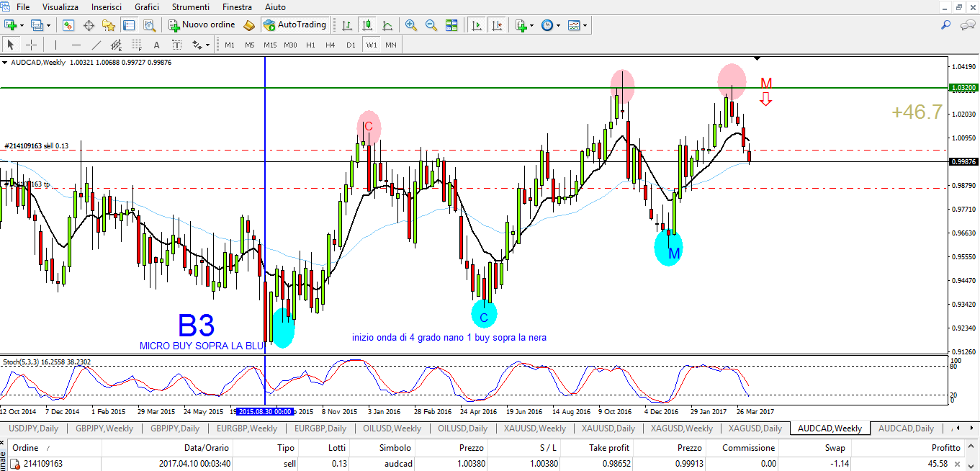Expand the Periodicity clock dropdown arrow
Viewport: 980px width, 471px height.
(558, 25)
